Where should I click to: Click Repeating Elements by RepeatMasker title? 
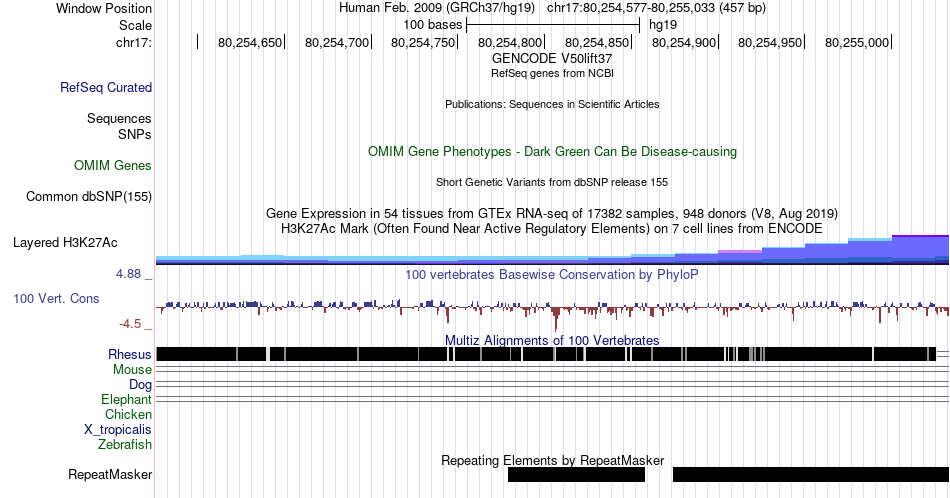pyautogui.click(x=552, y=460)
